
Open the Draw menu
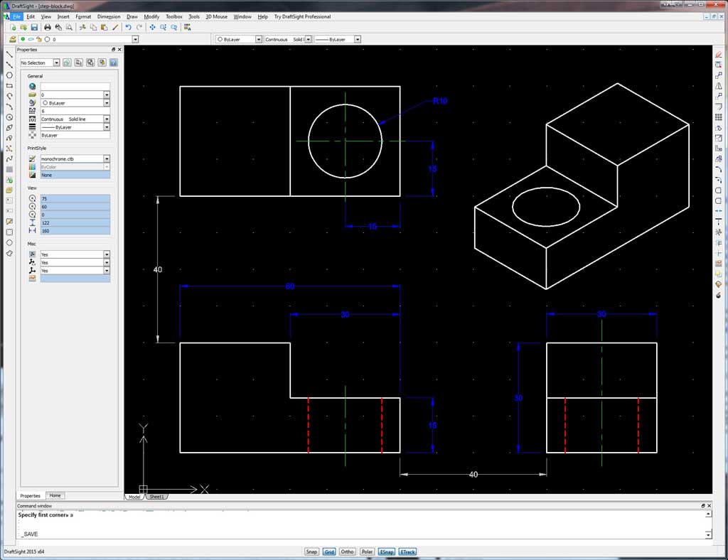pyautogui.click(x=132, y=17)
